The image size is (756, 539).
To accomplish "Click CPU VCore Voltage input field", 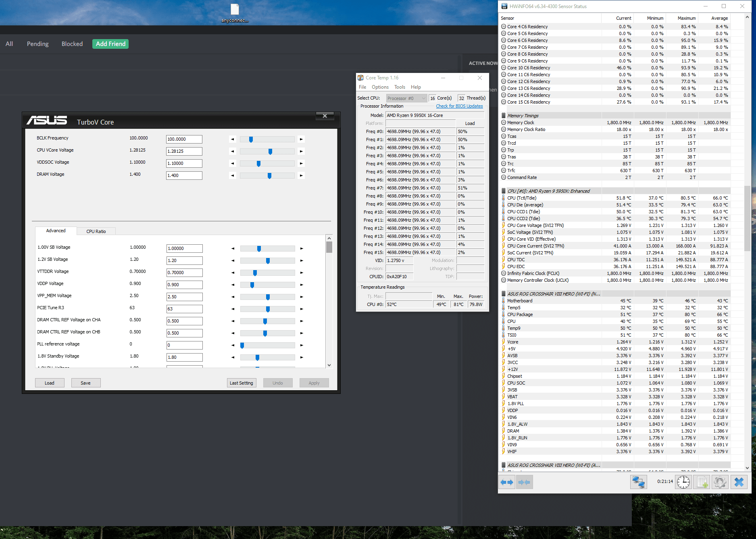I will (184, 151).
